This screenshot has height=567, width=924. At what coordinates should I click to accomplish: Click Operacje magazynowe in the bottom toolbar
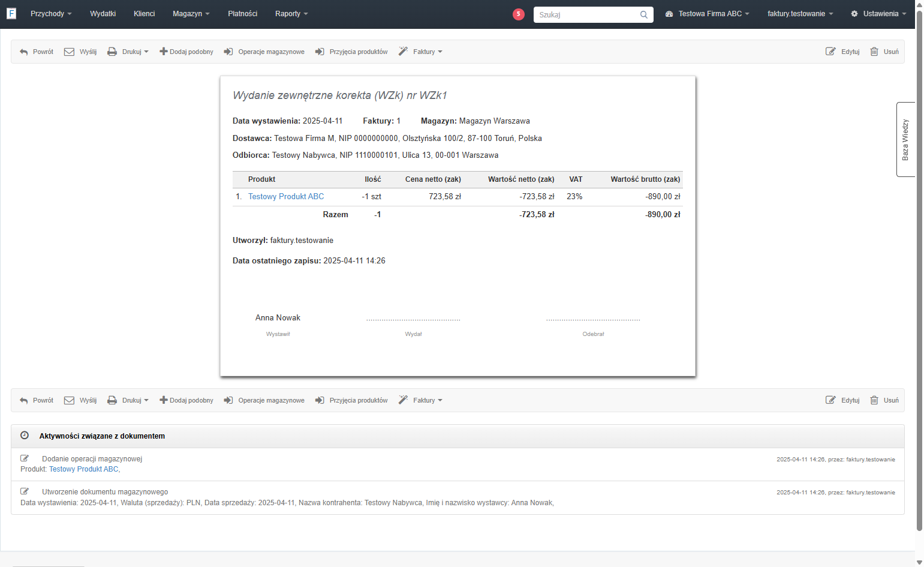tap(264, 400)
